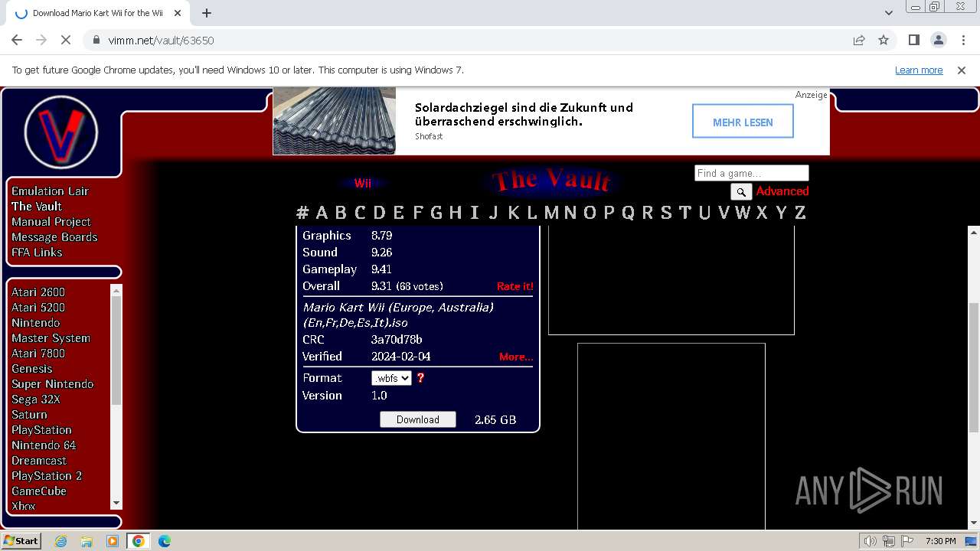Select Saturn system
The image size is (980, 551).
pyautogui.click(x=29, y=415)
